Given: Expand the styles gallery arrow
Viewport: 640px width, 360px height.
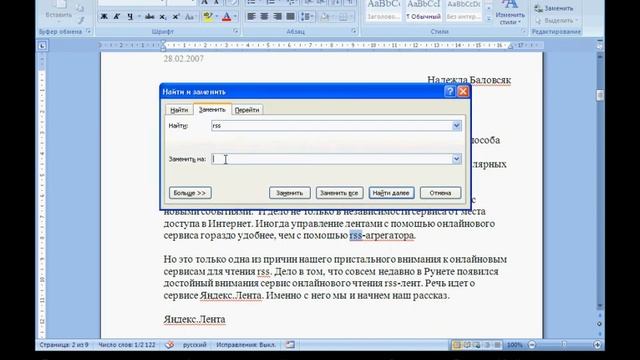Looking at the screenshot, I should click(x=489, y=19).
